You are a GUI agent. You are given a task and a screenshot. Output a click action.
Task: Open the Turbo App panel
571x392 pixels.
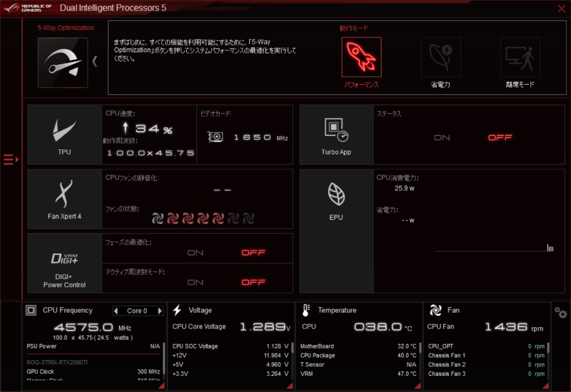coord(336,134)
